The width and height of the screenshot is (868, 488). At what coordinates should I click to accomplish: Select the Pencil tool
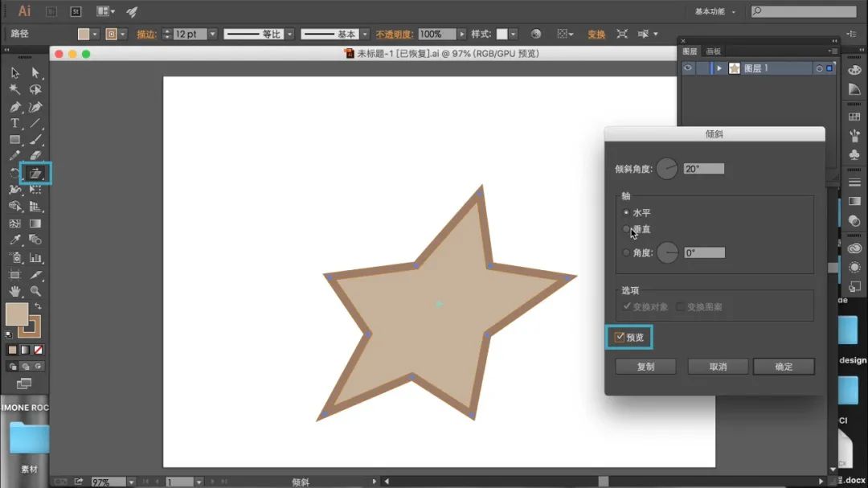tap(15, 156)
